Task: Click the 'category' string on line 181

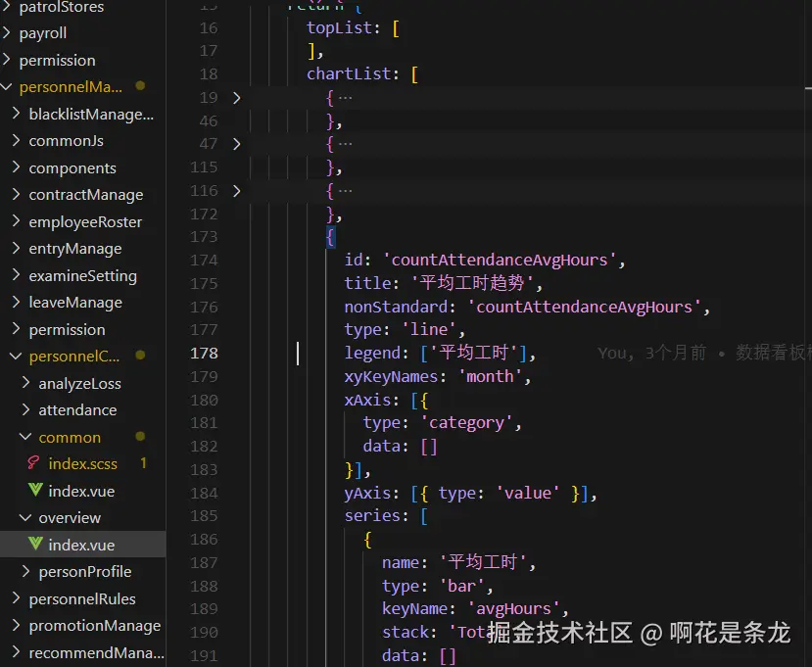Action: pyautogui.click(x=466, y=423)
